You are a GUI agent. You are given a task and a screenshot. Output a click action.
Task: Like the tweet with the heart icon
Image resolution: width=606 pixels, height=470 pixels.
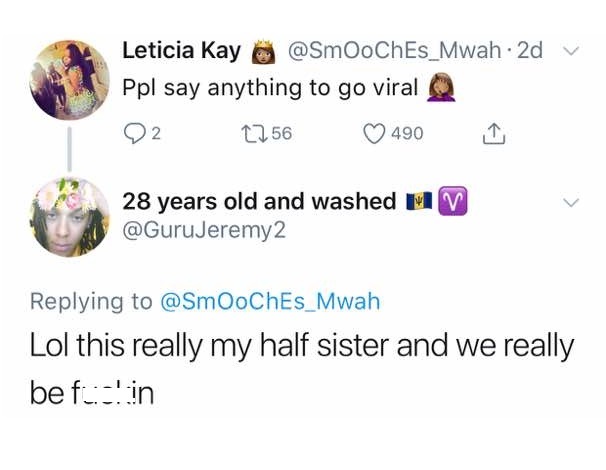[374, 133]
